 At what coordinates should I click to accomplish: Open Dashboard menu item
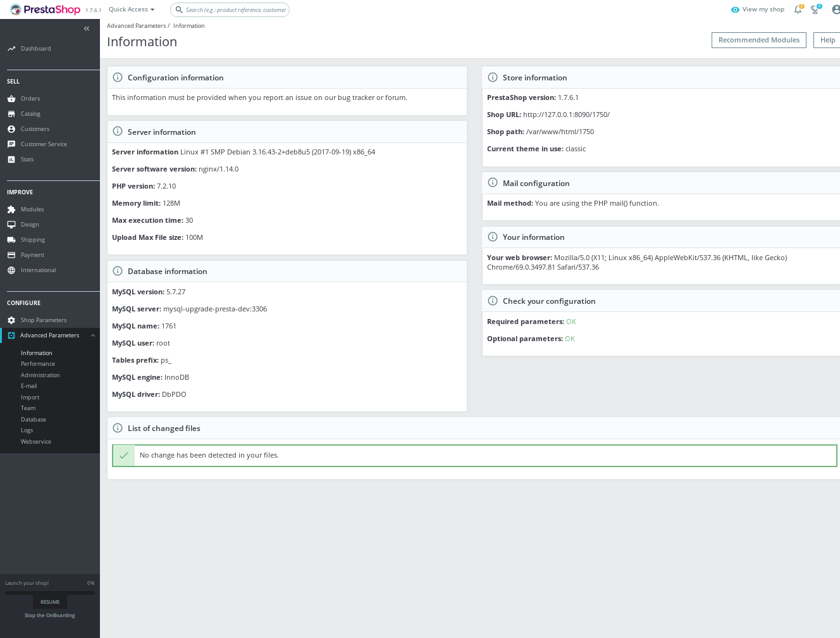(36, 49)
